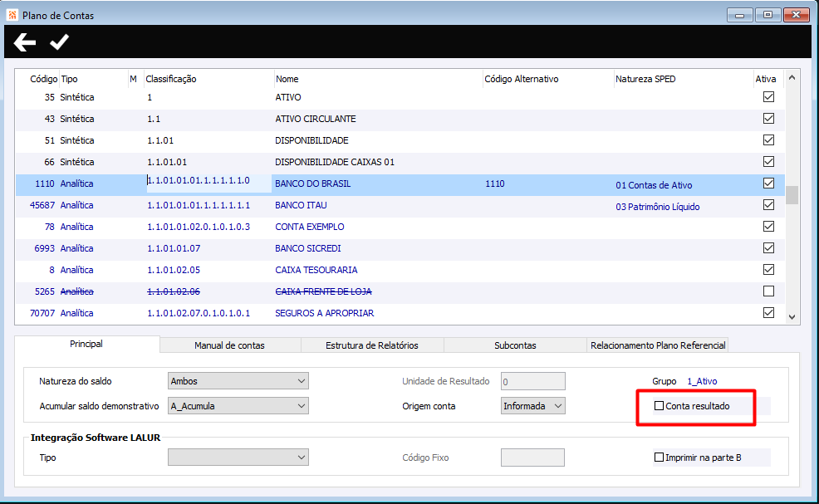This screenshot has width=819, height=504.
Task: Switch to the Manual de contas tab
Action: pyautogui.click(x=229, y=345)
